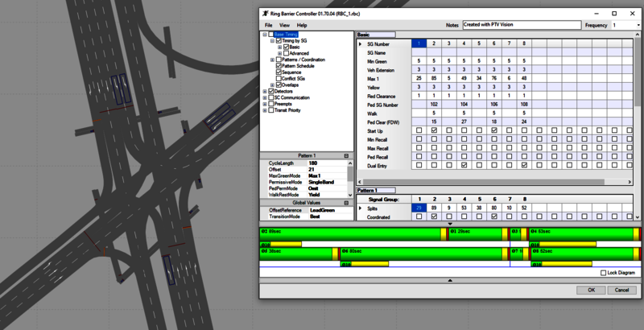The width and height of the screenshot is (644, 330).
Task: Click the Ring Barrier Controller title bar icon
Action: [266, 13]
